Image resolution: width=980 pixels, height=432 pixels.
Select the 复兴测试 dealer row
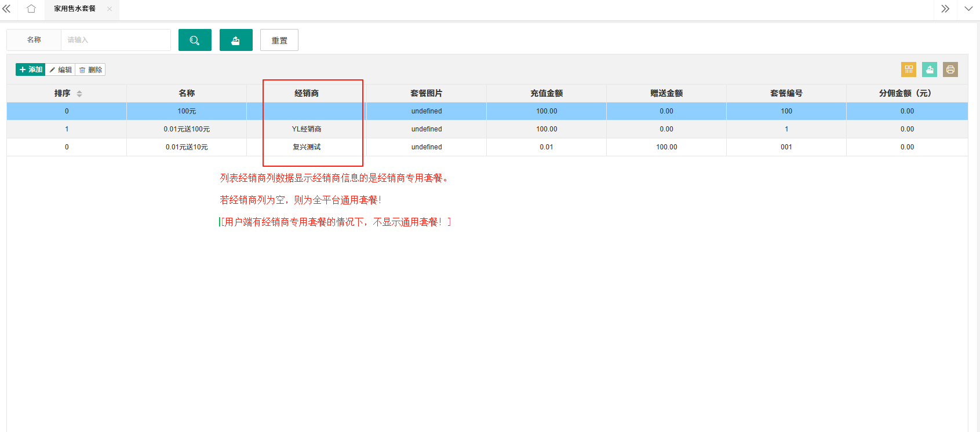(487, 147)
